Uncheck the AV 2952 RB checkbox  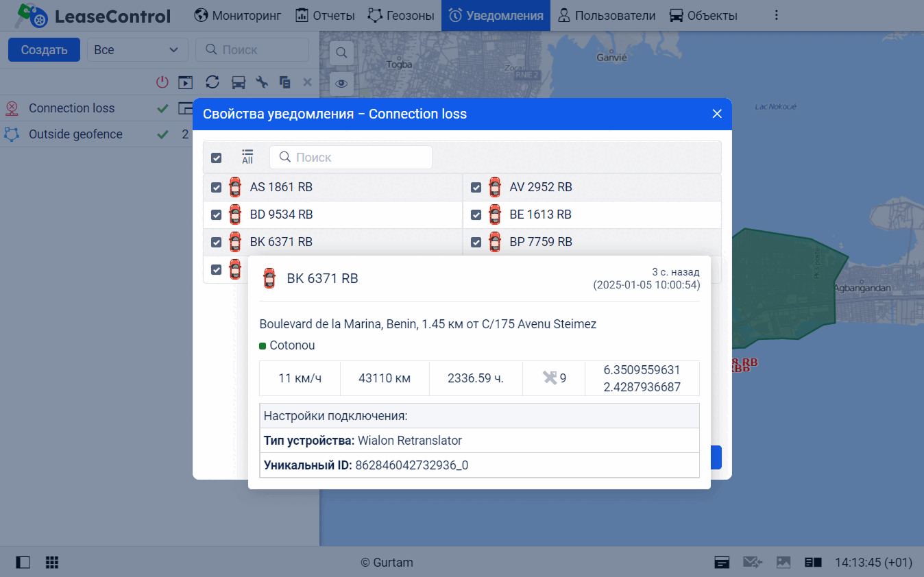[476, 187]
